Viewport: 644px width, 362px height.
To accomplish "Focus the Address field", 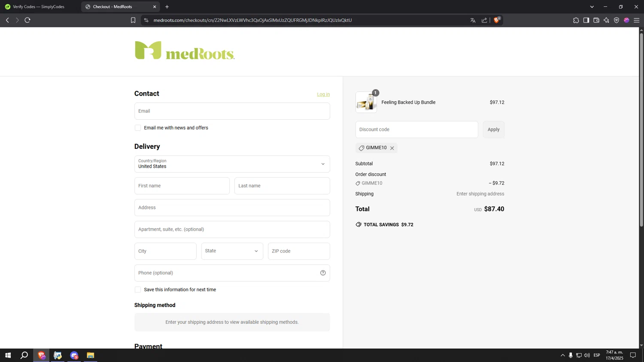I will click(x=232, y=208).
